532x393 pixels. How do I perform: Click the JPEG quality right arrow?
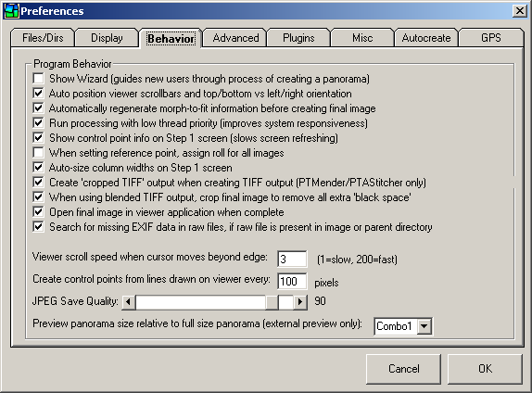coord(300,302)
